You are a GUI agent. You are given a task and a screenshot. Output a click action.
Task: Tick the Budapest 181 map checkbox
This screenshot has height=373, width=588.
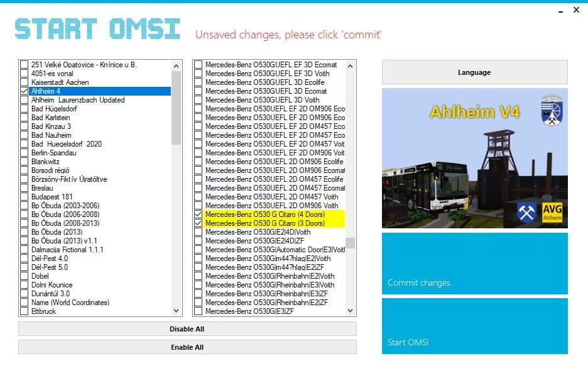(x=24, y=197)
